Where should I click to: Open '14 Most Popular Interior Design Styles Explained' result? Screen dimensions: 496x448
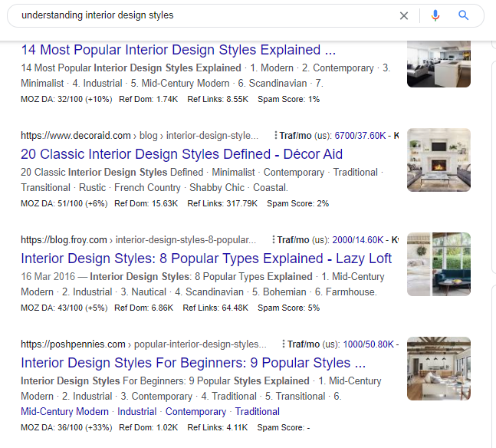coord(178,50)
